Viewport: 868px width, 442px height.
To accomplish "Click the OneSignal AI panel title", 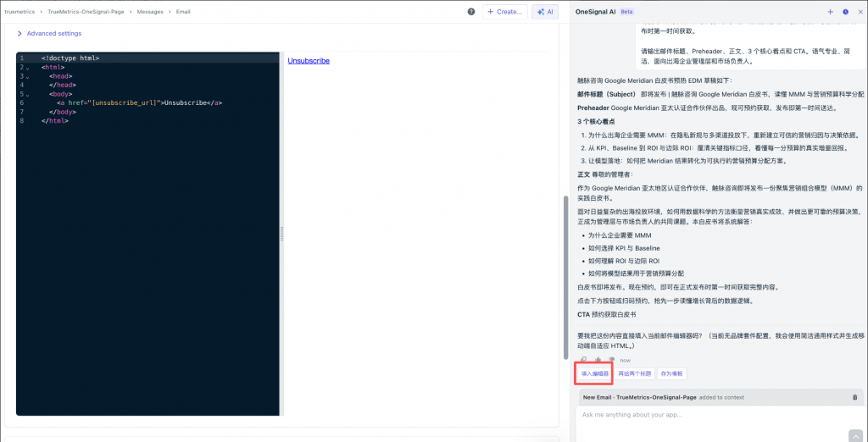I will click(595, 12).
